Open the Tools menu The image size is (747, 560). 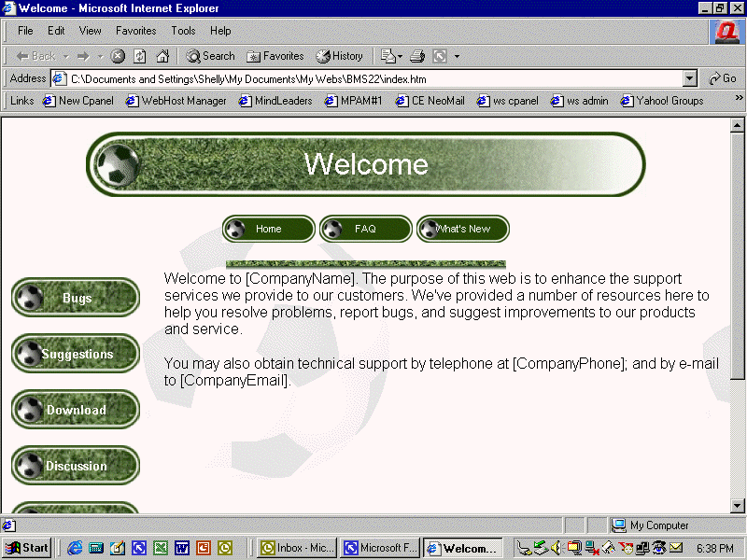point(183,31)
